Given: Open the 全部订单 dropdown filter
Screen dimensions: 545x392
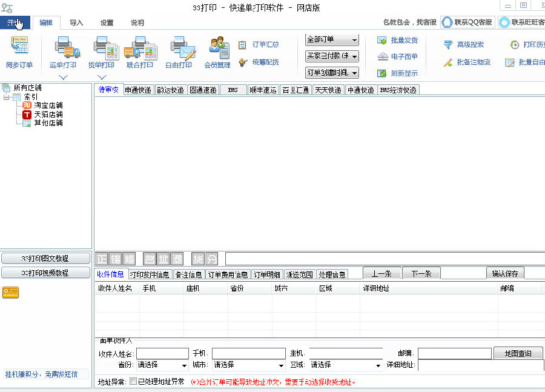Looking at the screenshot, I should click(332, 40).
